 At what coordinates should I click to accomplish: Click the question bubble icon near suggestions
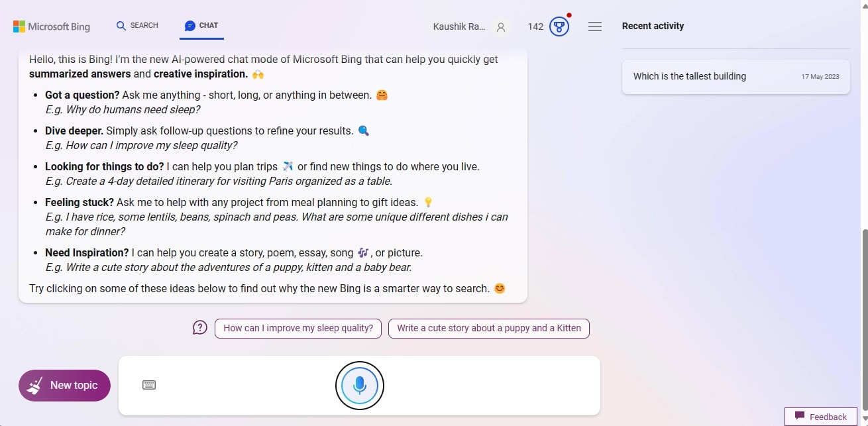click(200, 327)
